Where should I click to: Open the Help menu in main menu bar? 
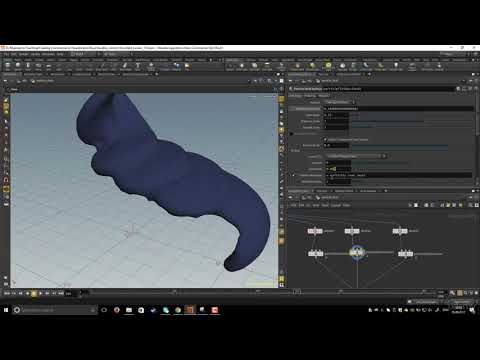click(x=60, y=54)
